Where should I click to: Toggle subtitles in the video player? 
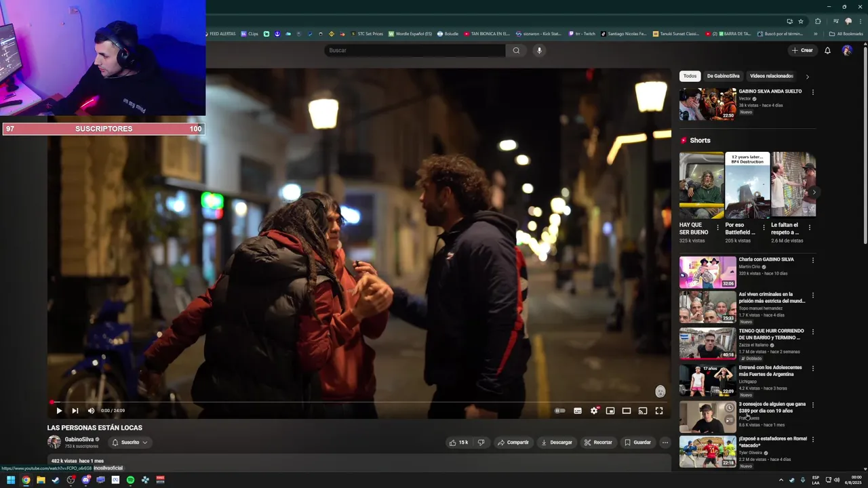click(x=578, y=411)
